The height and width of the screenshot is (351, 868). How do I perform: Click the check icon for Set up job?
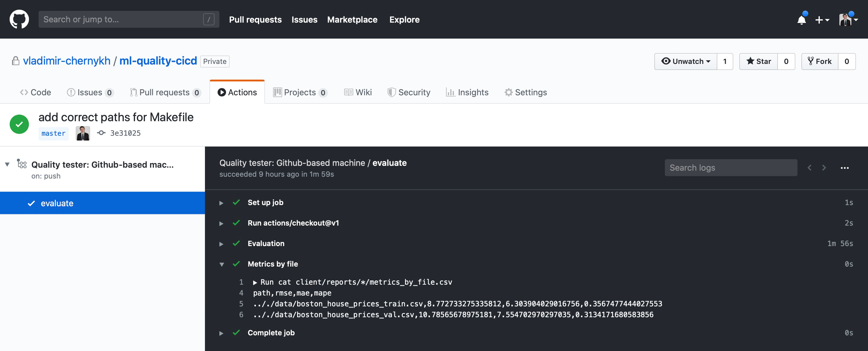(236, 202)
